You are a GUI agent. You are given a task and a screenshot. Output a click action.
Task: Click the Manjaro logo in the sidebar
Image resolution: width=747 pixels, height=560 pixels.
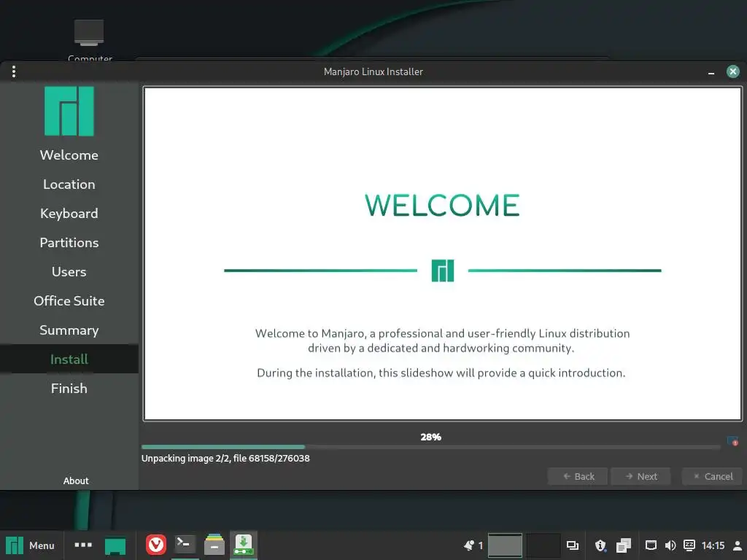point(69,111)
